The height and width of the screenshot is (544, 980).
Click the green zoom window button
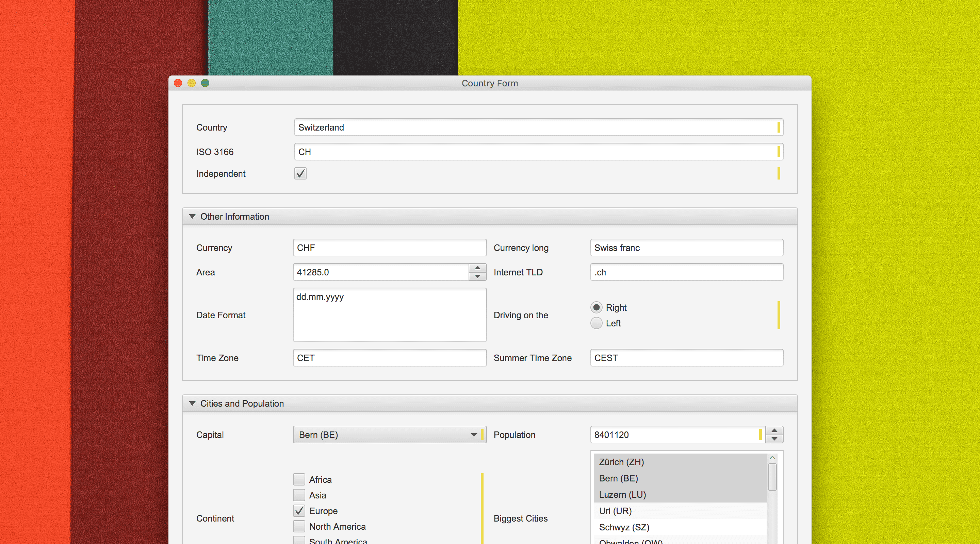point(205,83)
